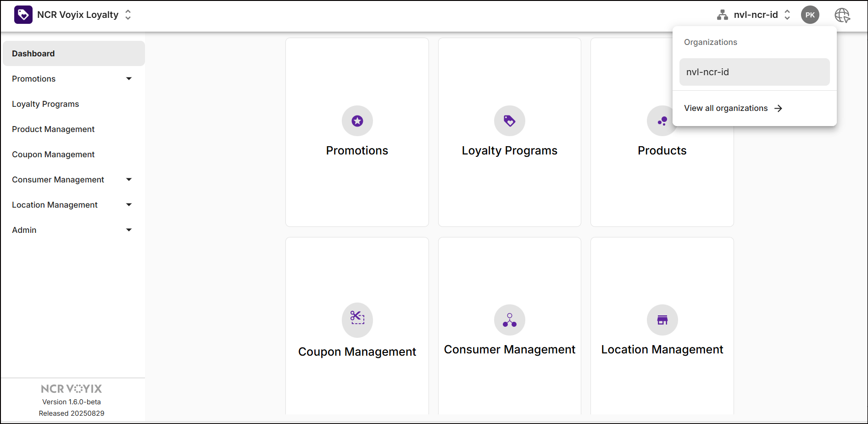
Task: Click the Location Management store icon
Action: (x=662, y=319)
